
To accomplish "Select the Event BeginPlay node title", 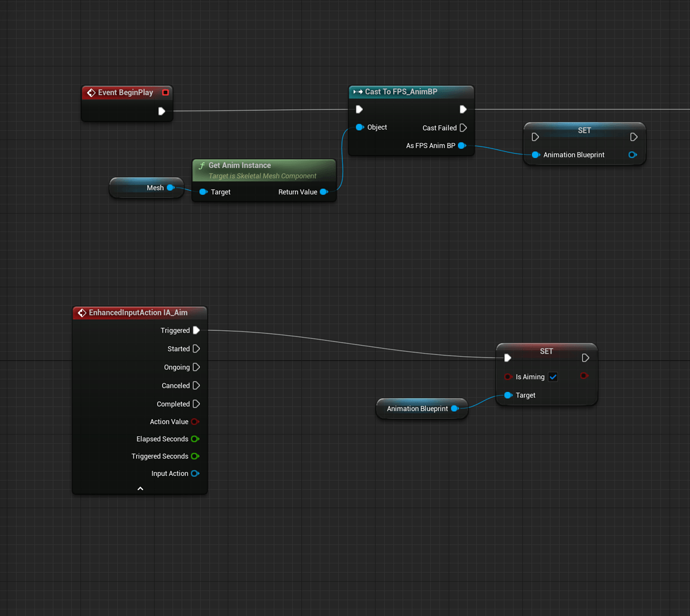I will [125, 93].
